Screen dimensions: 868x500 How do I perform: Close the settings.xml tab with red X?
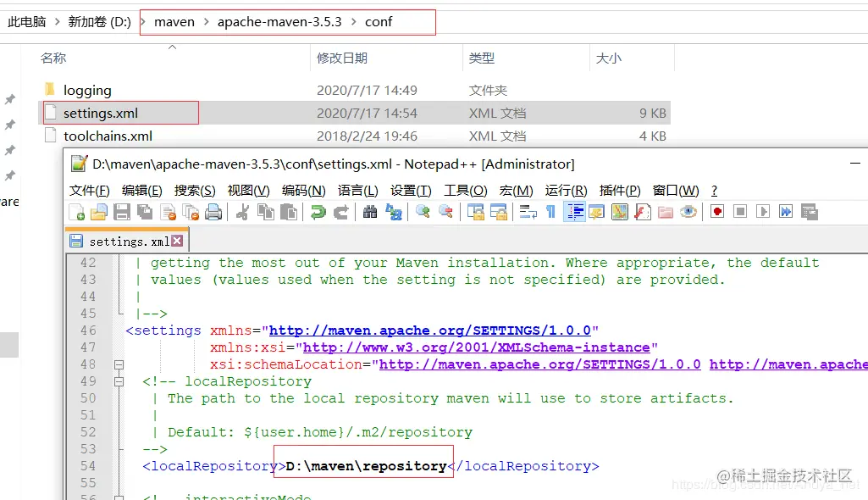pyautogui.click(x=177, y=241)
